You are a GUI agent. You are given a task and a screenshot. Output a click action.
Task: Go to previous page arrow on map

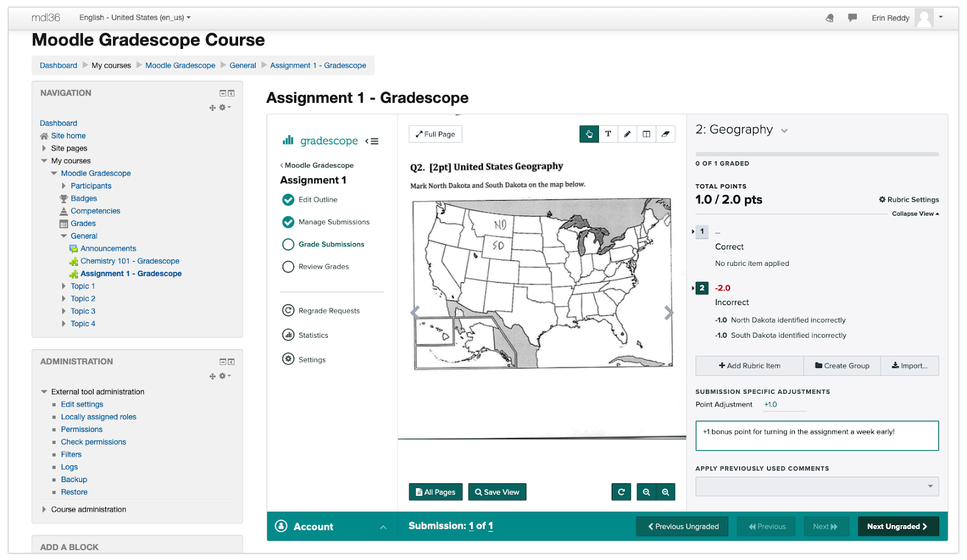point(415,312)
